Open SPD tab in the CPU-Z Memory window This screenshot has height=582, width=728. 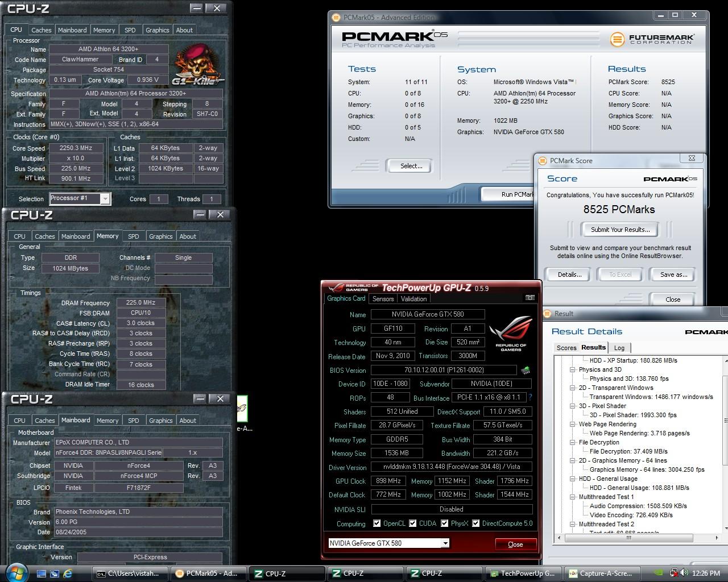(134, 236)
